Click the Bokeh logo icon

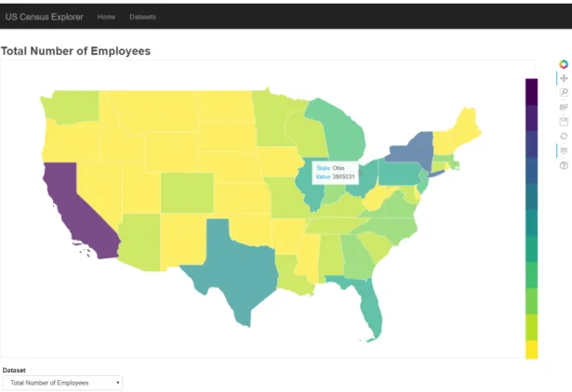click(x=564, y=64)
